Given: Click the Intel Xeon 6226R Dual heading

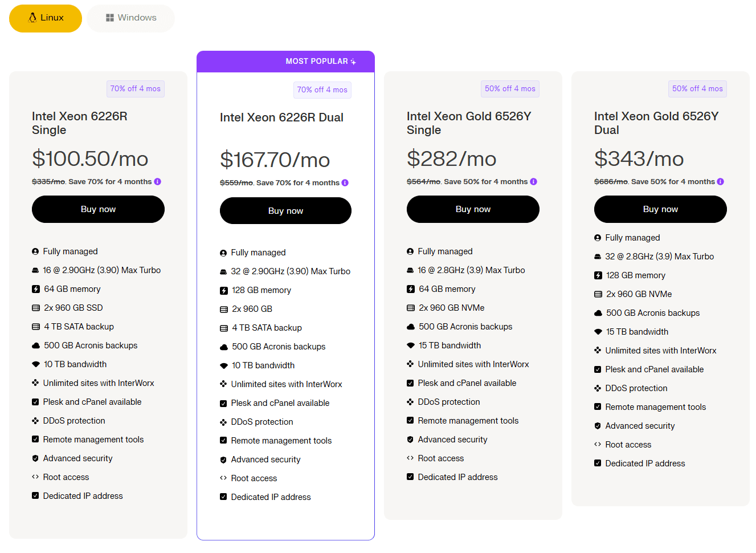Looking at the screenshot, I should tap(281, 117).
